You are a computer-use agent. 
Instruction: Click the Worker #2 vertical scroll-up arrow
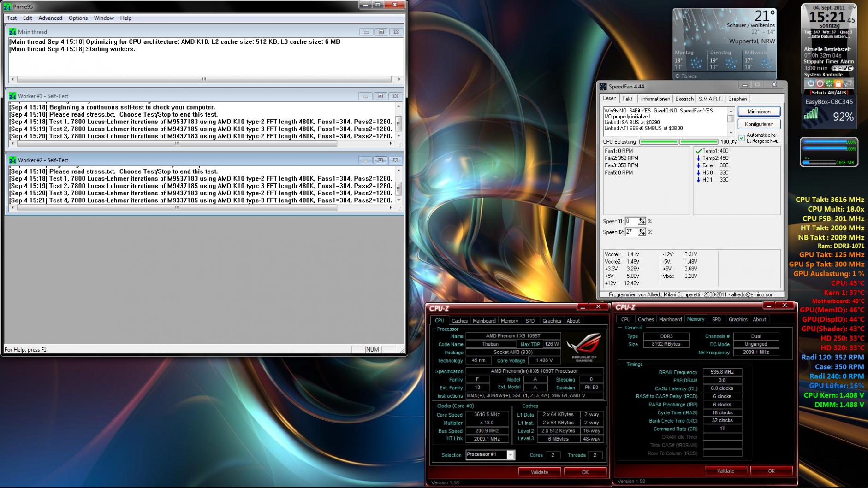398,171
